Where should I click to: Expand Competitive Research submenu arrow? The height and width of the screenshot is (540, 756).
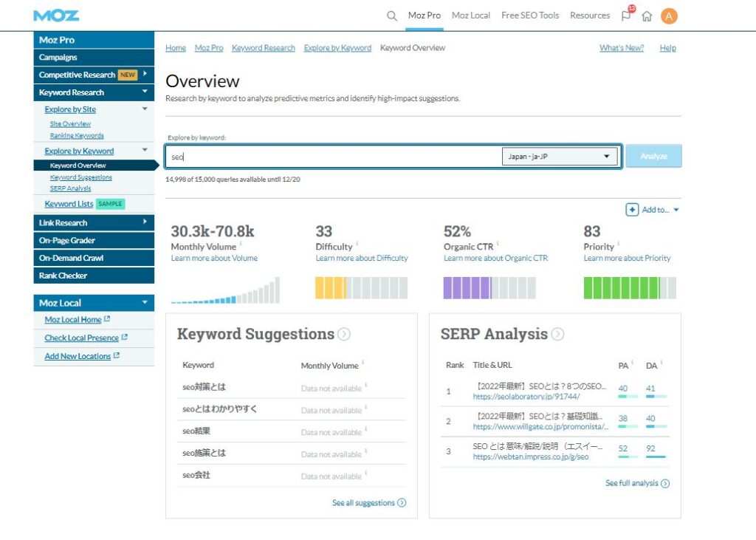point(145,74)
